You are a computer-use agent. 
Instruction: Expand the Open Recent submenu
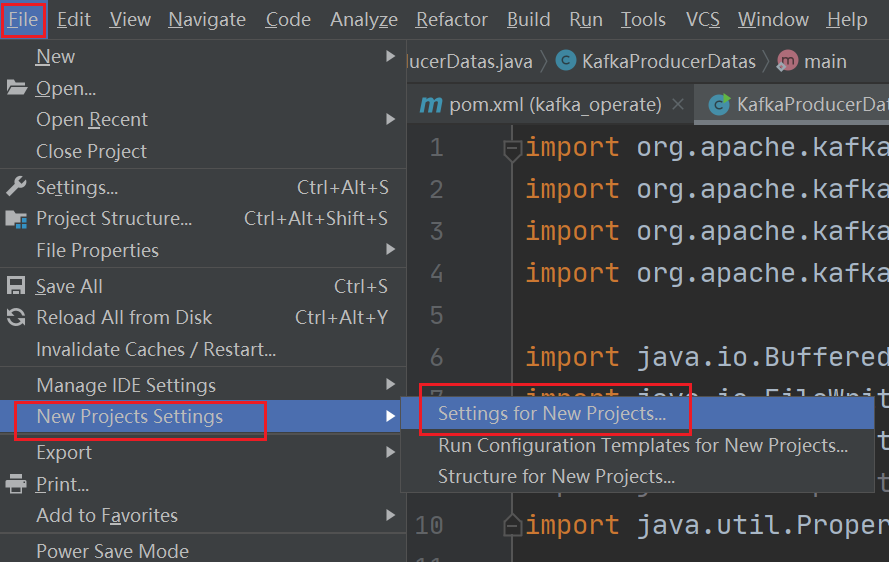click(x=391, y=119)
